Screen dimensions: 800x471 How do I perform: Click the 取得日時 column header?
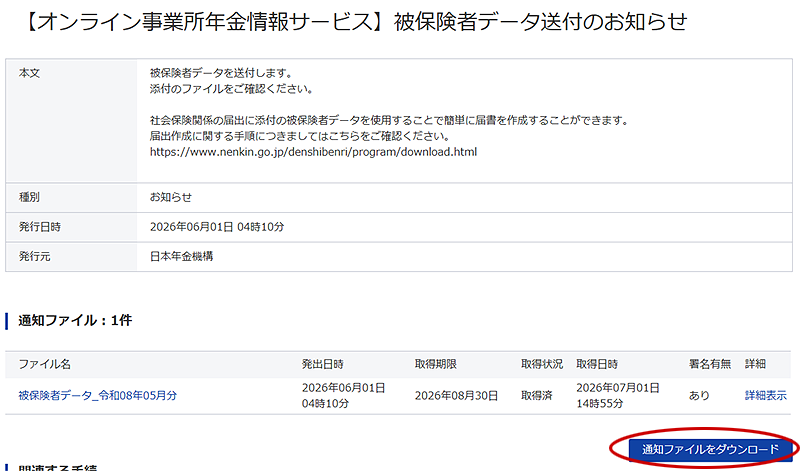tap(597, 364)
